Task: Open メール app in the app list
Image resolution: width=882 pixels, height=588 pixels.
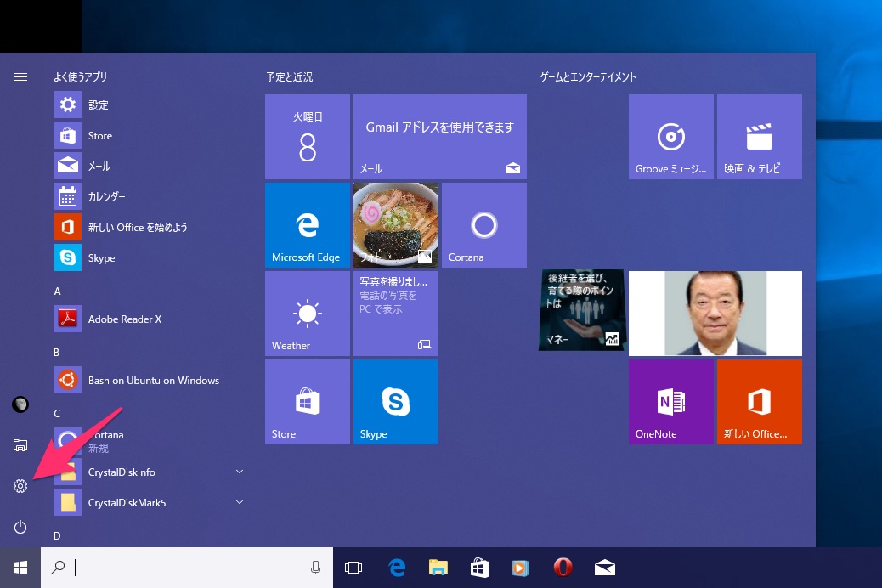Action: click(150, 166)
